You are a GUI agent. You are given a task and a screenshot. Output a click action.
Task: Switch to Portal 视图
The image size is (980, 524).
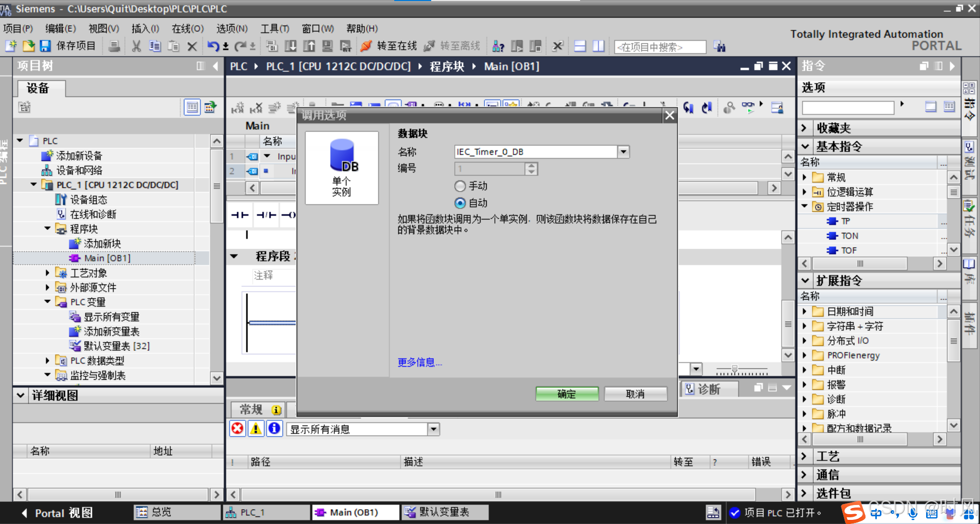[57, 513]
